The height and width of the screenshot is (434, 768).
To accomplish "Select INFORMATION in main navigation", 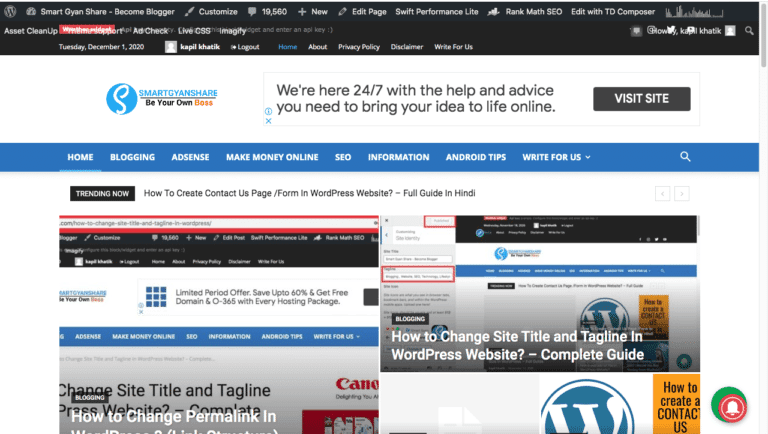I will (x=398, y=157).
